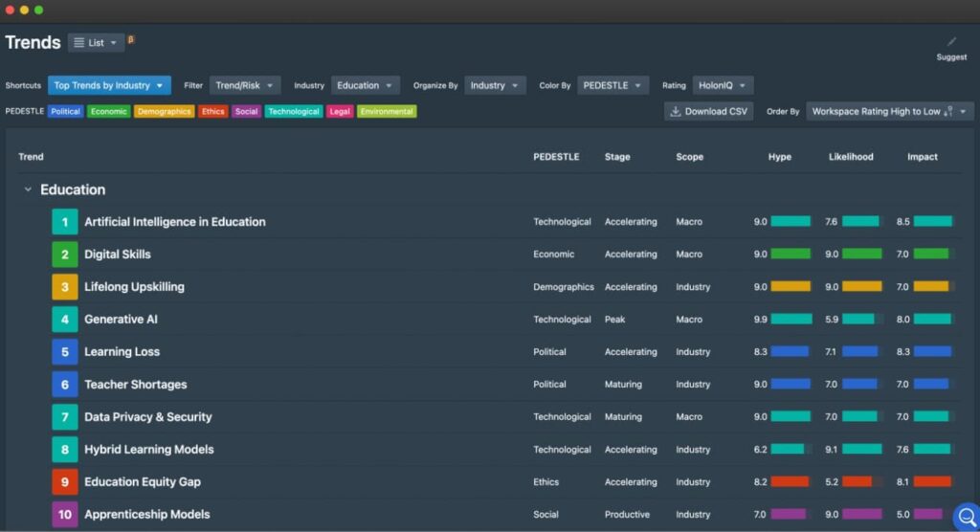Screen dimensions: 980x532
Task: Click rank badge 4 for Generative AI
Action: pyautogui.click(x=65, y=320)
